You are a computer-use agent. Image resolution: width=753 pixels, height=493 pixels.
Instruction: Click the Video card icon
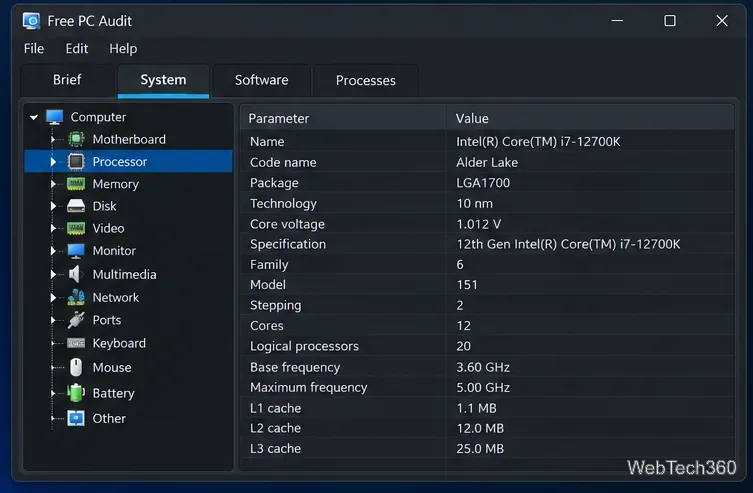[76, 228]
